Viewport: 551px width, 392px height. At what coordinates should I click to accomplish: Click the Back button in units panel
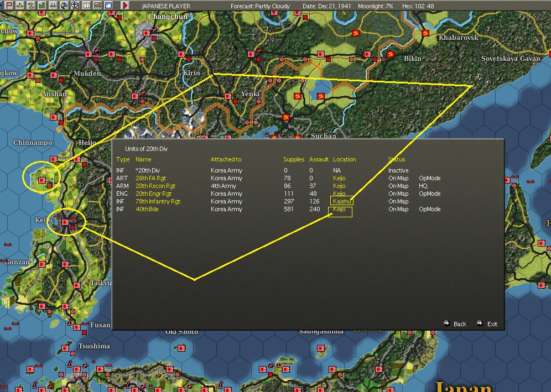coord(455,324)
